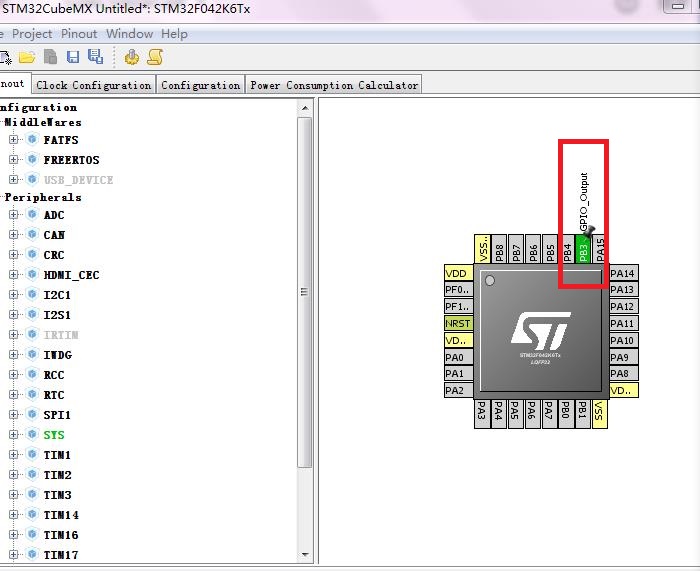Click the NRST pin on the chip
The width and height of the screenshot is (700, 571).
[457, 323]
